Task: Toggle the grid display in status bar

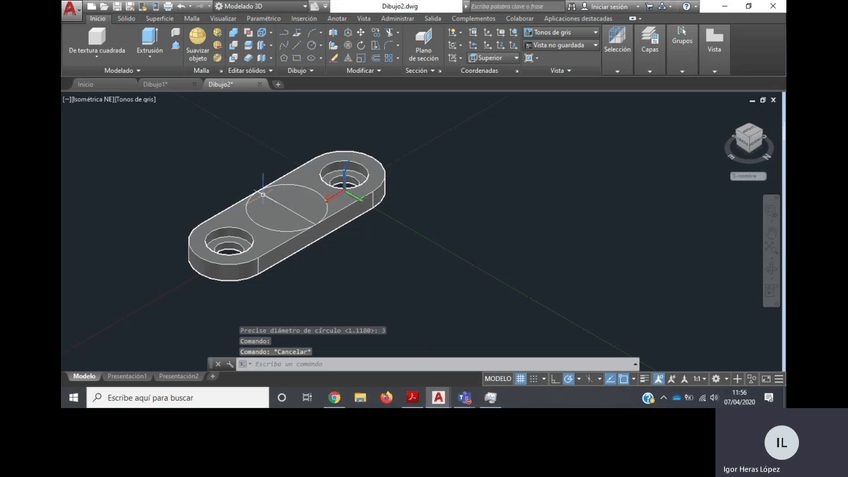Action: [x=521, y=379]
